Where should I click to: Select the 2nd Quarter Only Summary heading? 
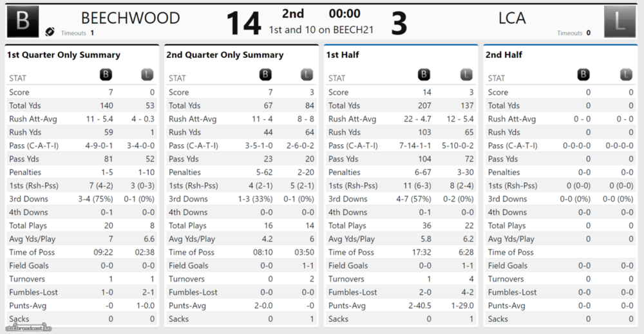click(x=225, y=55)
